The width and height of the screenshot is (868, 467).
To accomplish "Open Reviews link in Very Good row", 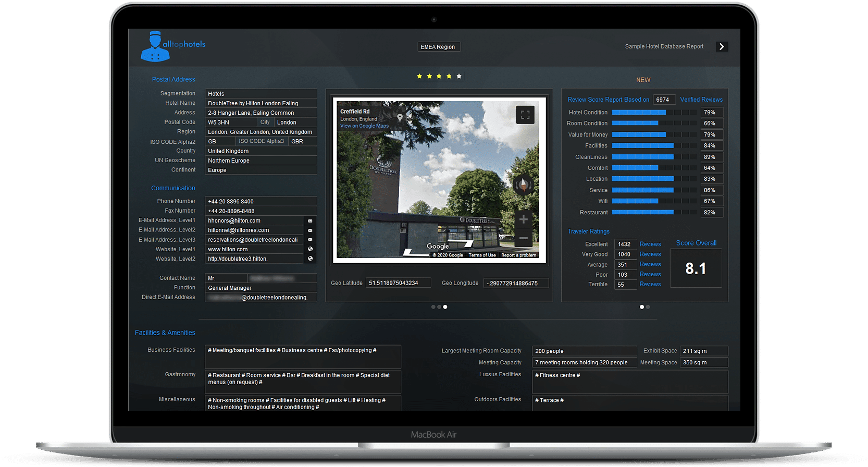I will (x=650, y=254).
